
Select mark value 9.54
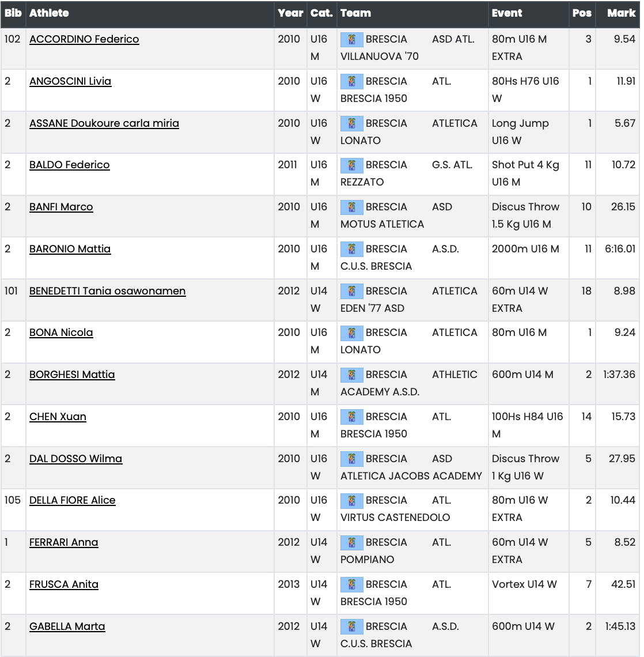[624, 39]
